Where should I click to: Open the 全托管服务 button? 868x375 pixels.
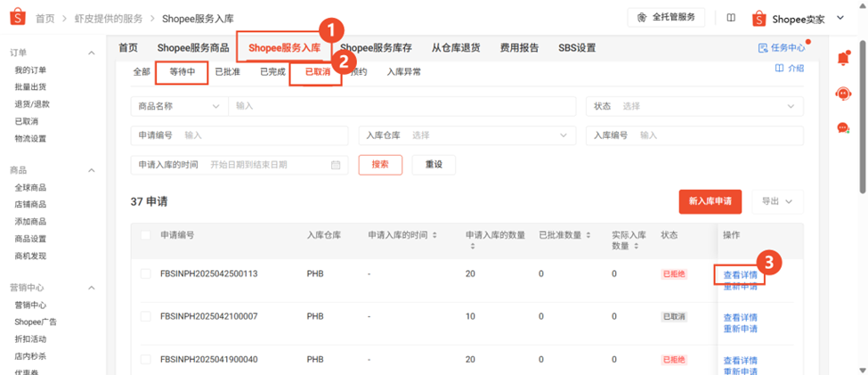666,18
